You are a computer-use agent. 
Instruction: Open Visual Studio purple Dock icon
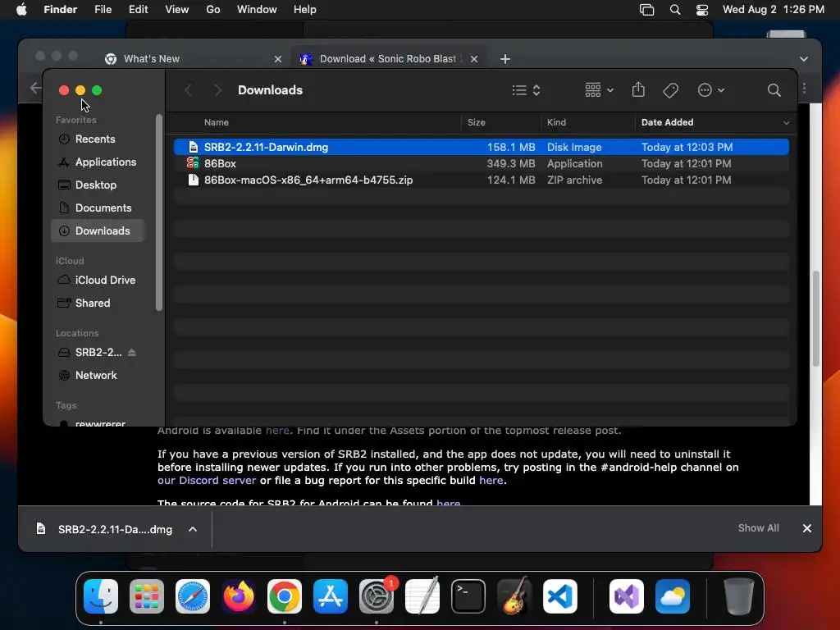[x=627, y=596]
